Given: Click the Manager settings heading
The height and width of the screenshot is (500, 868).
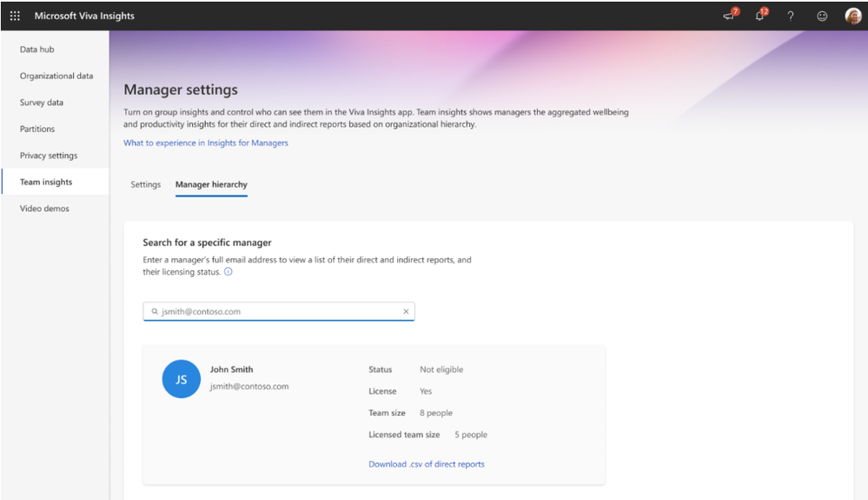Looking at the screenshot, I should 181,90.
